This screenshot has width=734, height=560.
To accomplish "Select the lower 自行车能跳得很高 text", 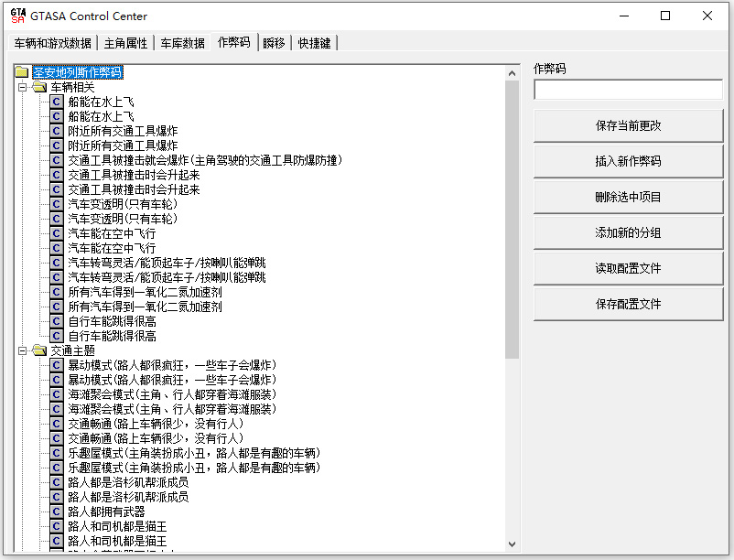I will tap(112, 336).
